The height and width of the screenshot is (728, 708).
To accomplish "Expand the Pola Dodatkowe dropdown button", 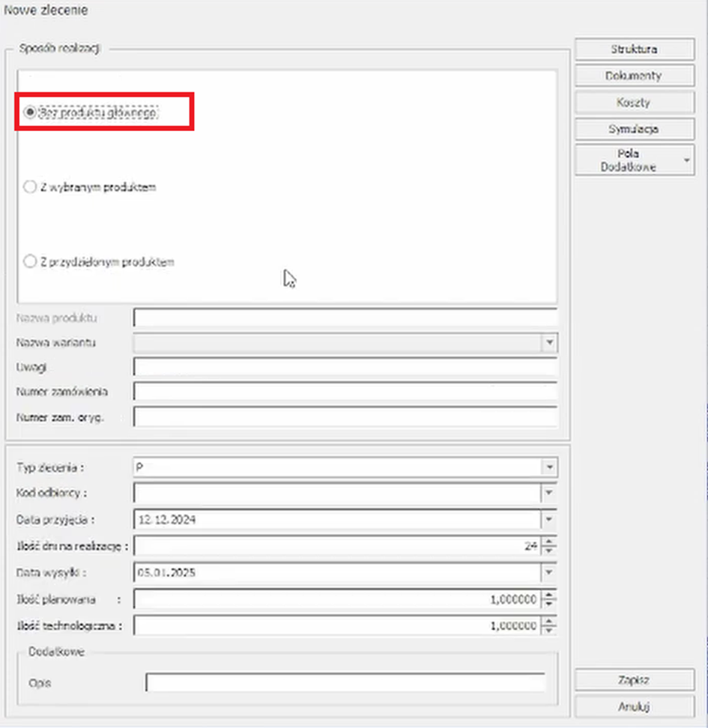I will (x=686, y=160).
